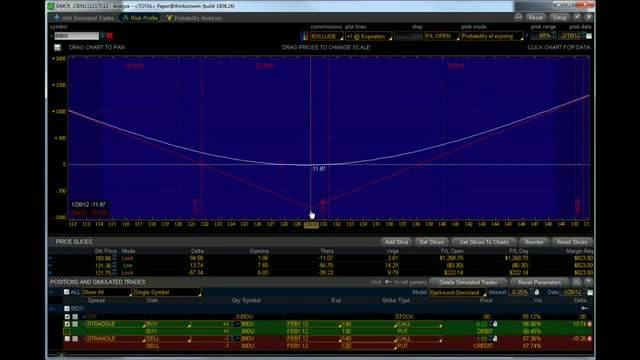
Task: Open the Add Simulated Trades tab
Action: [x=84, y=18]
